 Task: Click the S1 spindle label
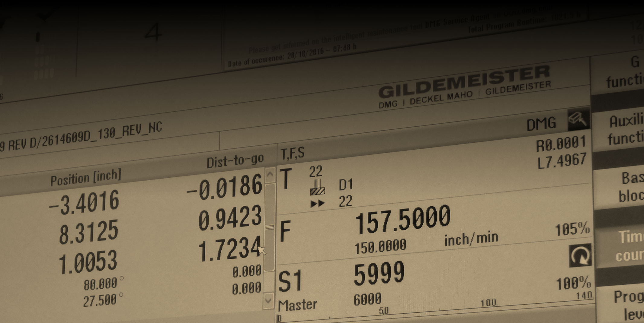290,281
